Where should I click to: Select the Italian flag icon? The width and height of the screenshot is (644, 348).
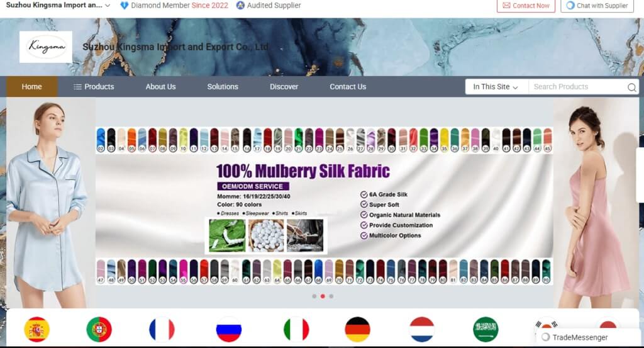[296, 329]
